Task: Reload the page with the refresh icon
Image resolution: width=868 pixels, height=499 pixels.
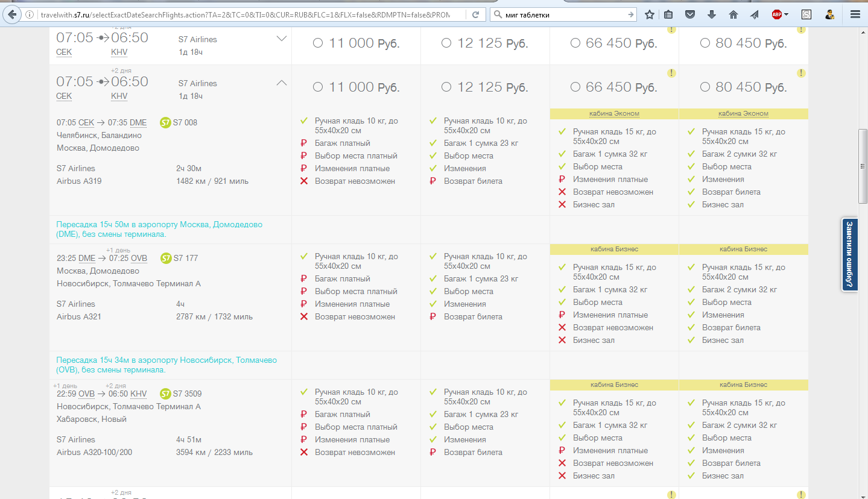Action: [x=476, y=14]
